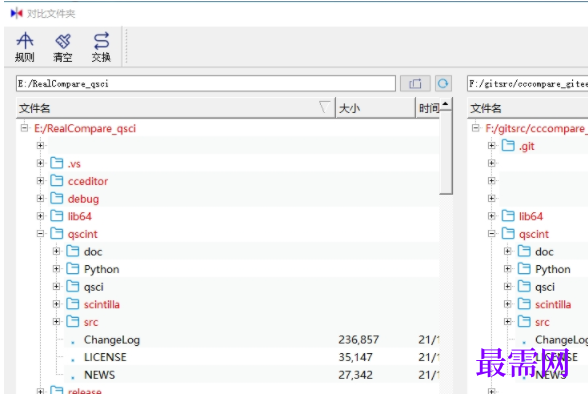This screenshot has width=588, height=394.
Task: Collapse the left root E:/RealCompare_qsci node
Action: point(24,128)
